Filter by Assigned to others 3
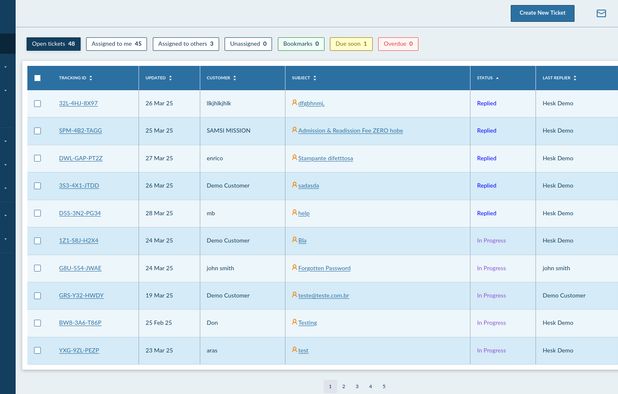Image resolution: width=618 pixels, height=394 pixels. pos(186,44)
